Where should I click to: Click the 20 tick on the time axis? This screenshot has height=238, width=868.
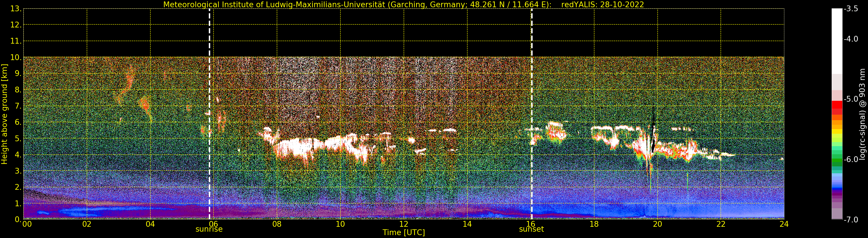pyautogui.click(x=657, y=224)
